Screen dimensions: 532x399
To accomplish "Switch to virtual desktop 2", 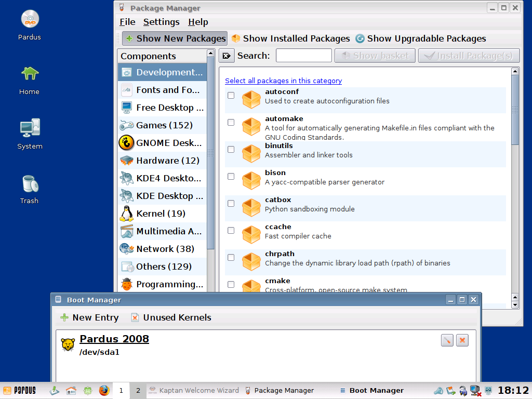I will (138, 391).
